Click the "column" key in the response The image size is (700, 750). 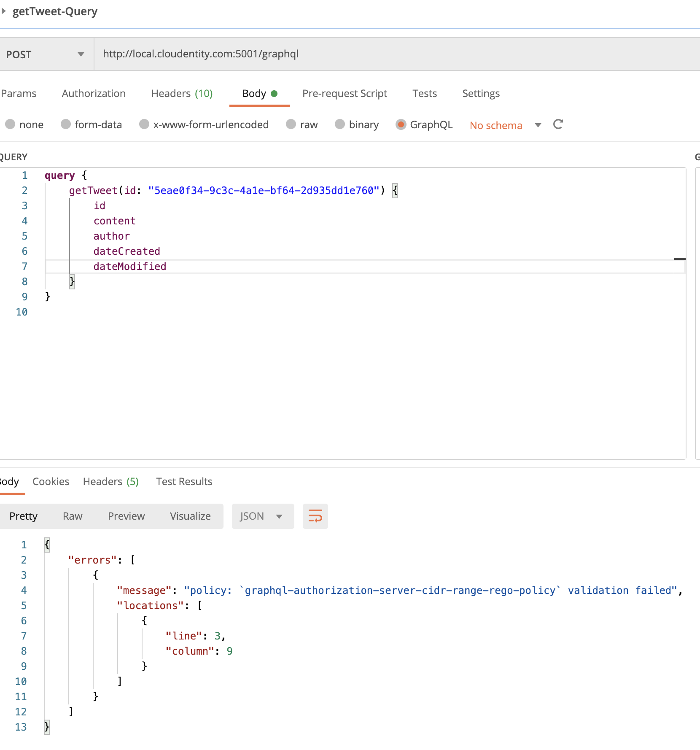point(190,651)
